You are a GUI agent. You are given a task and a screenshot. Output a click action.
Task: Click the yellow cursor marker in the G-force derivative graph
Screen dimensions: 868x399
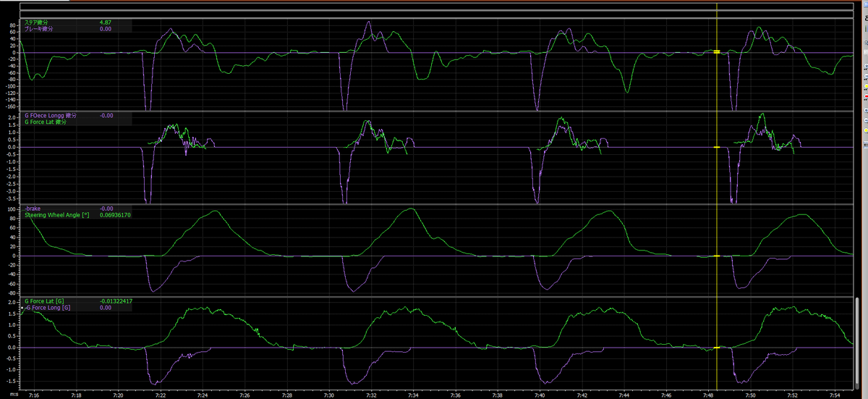[x=717, y=147]
